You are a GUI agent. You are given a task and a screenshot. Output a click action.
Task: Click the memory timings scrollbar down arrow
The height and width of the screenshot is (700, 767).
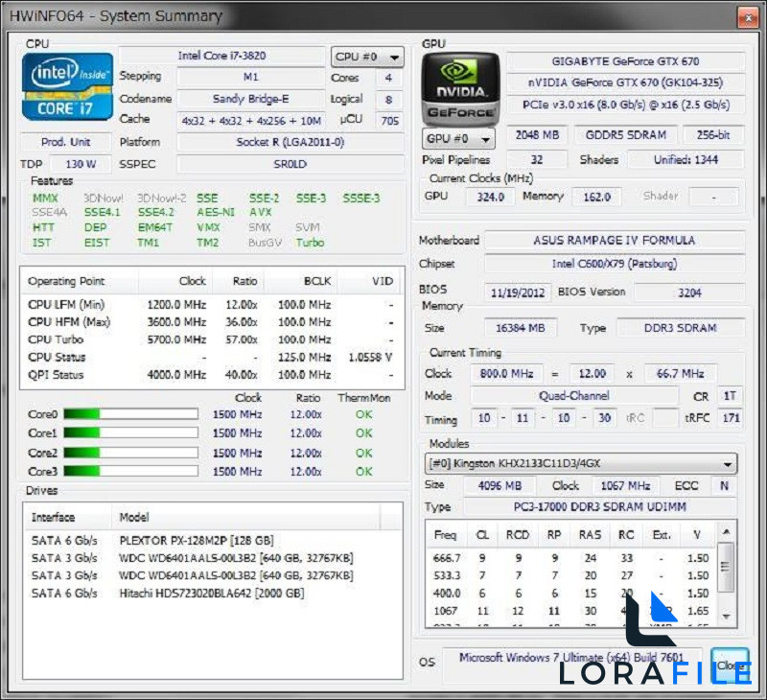(x=727, y=617)
